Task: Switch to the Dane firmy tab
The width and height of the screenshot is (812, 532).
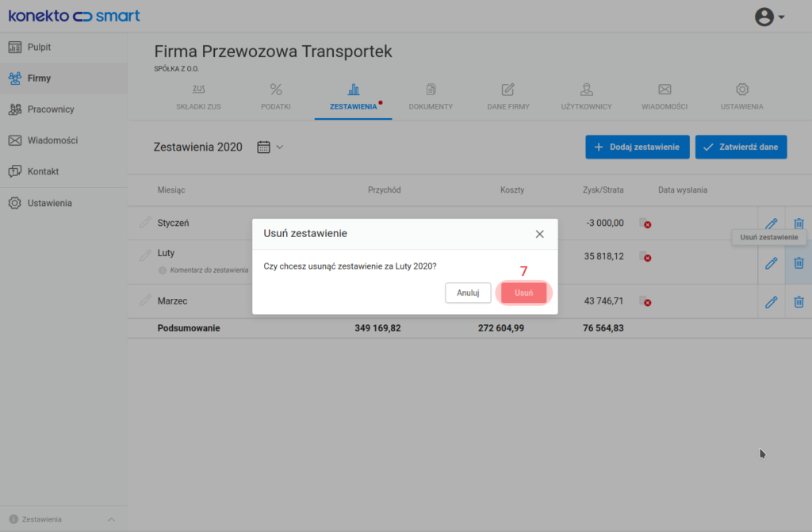Action: pyautogui.click(x=508, y=98)
